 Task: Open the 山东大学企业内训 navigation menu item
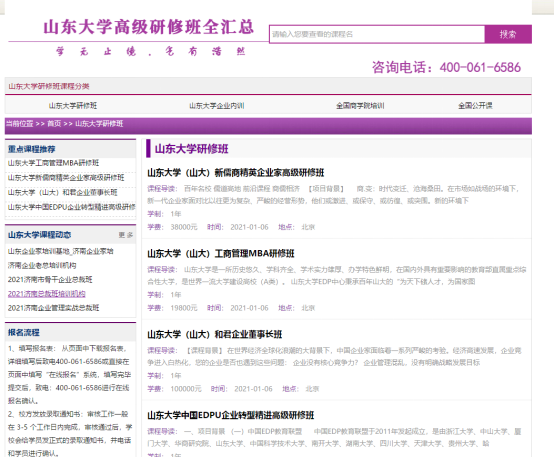pos(217,106)
